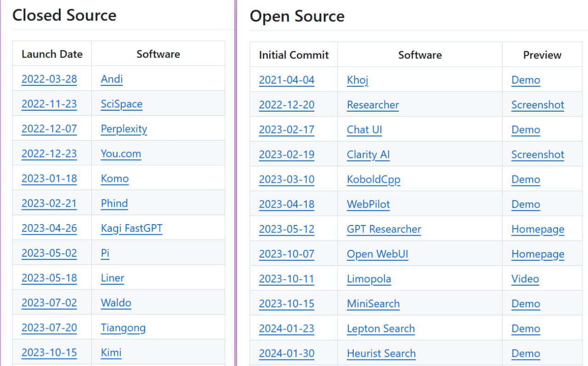This screenshot has width=588, height=366.
Task: Open the Waldo link
Action: pos(116,302)
